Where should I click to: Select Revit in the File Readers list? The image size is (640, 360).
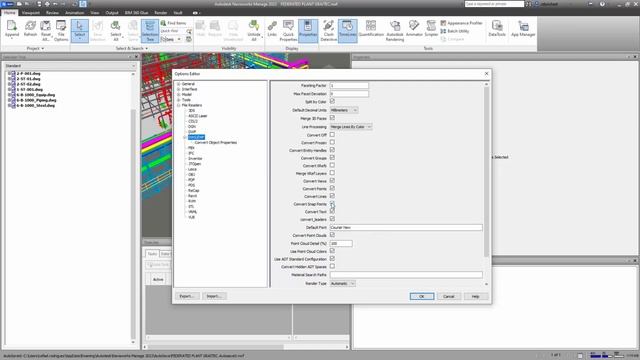[192, 196]
